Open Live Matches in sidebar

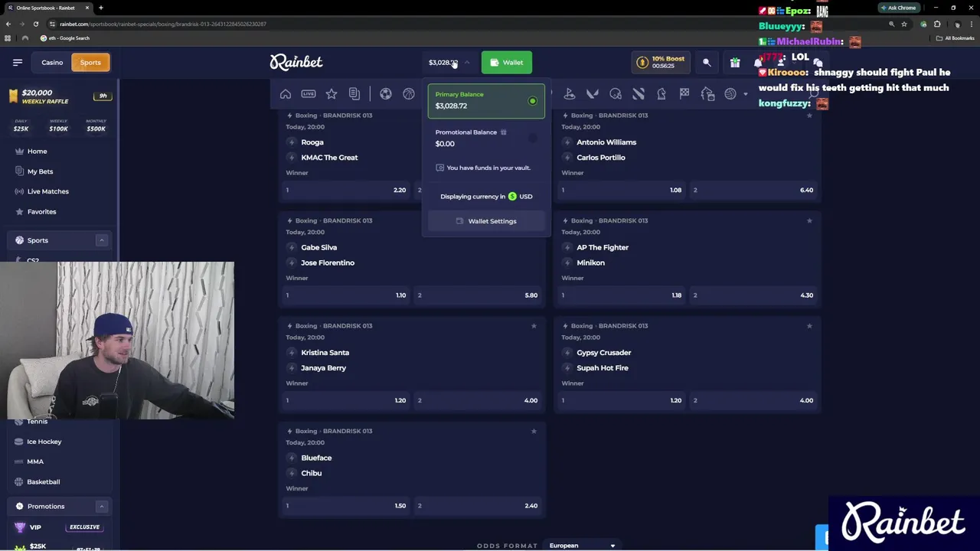pyautogui.click(x=47, y=191)
